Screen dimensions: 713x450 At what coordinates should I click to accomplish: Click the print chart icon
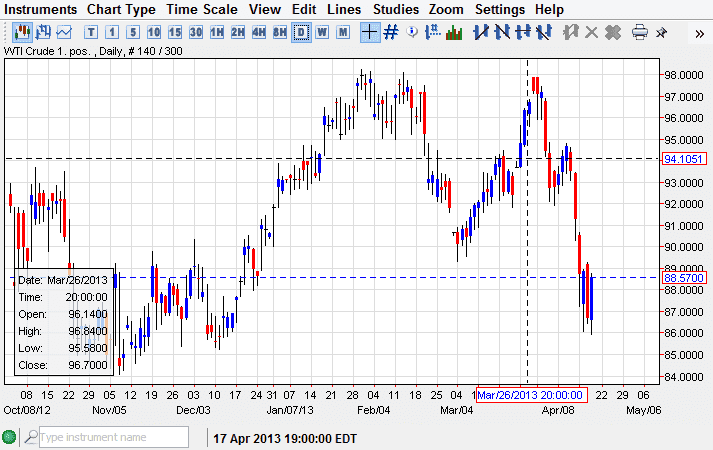click(x=640, y=32)
